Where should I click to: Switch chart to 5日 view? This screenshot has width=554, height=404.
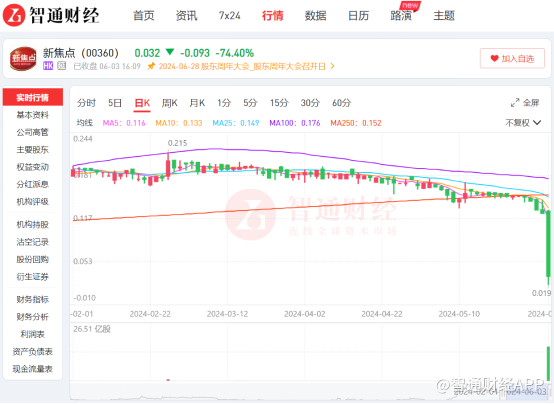[115, 103]
